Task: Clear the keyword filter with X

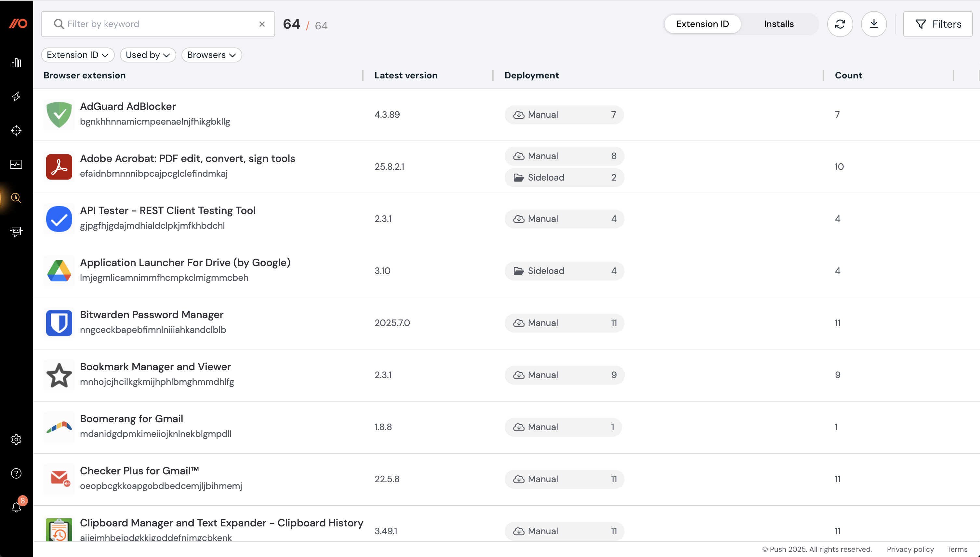Action: click(262, 24)
